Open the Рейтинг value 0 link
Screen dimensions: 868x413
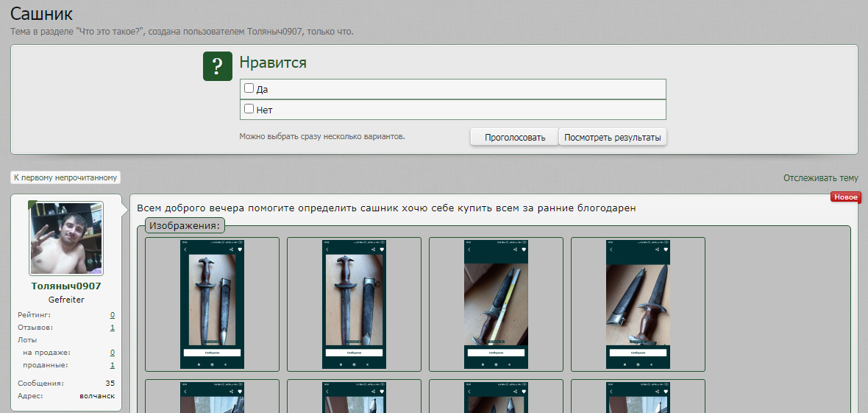pyautogui.click(x=113, y=315)
